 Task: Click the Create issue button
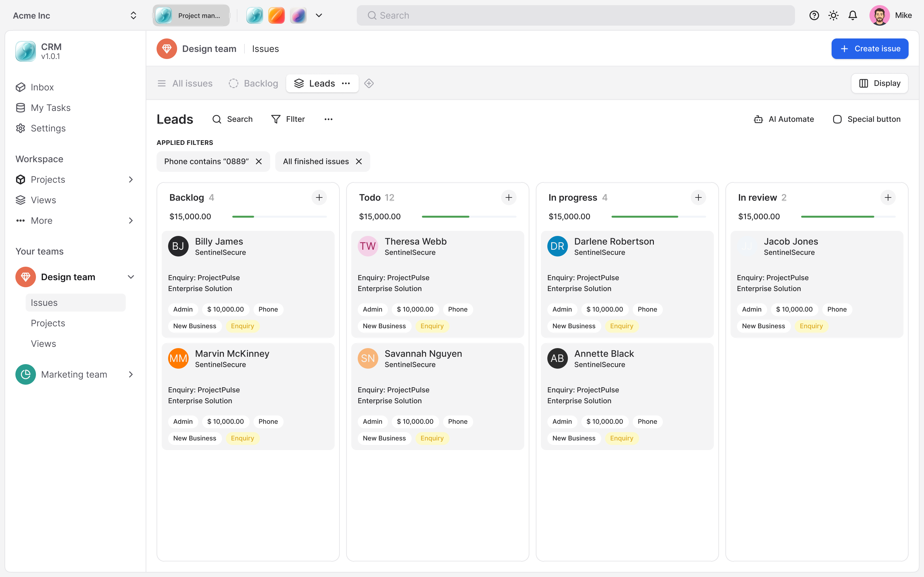coord(870,48)
